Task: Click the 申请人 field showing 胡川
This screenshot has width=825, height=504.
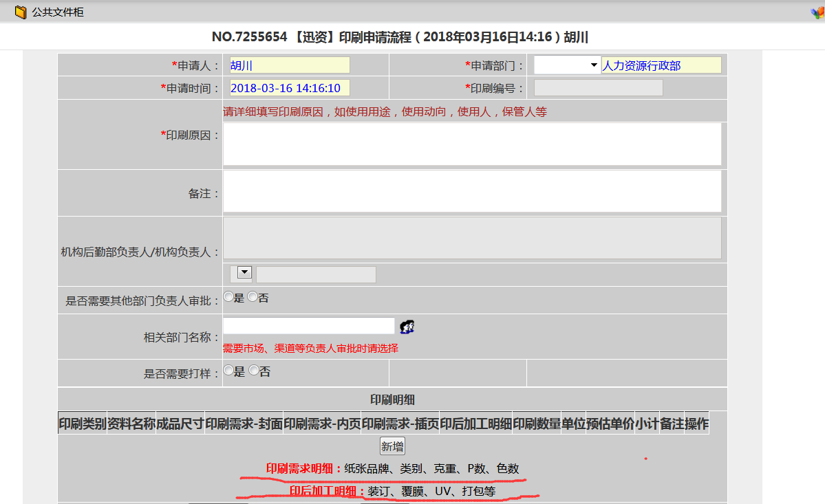Action: click(289, 65)
